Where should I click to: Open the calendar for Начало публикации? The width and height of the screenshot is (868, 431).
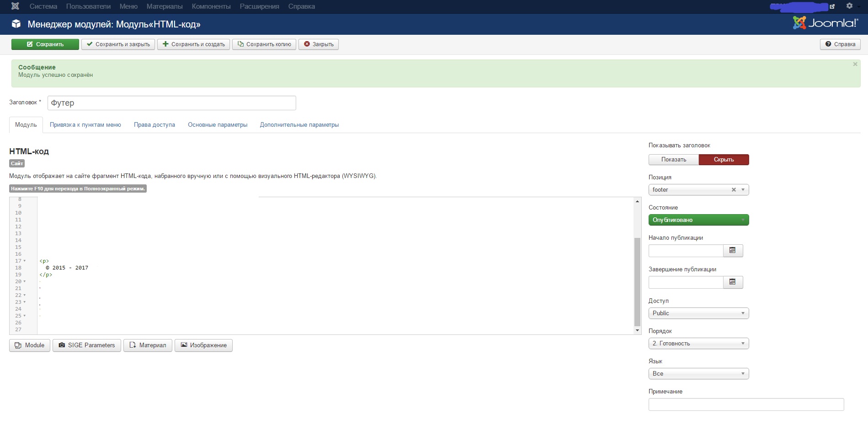[x=733, y=251]
